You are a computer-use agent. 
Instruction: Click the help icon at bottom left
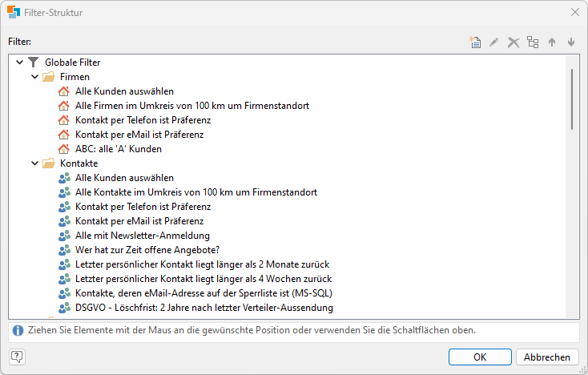click(17, 357)
